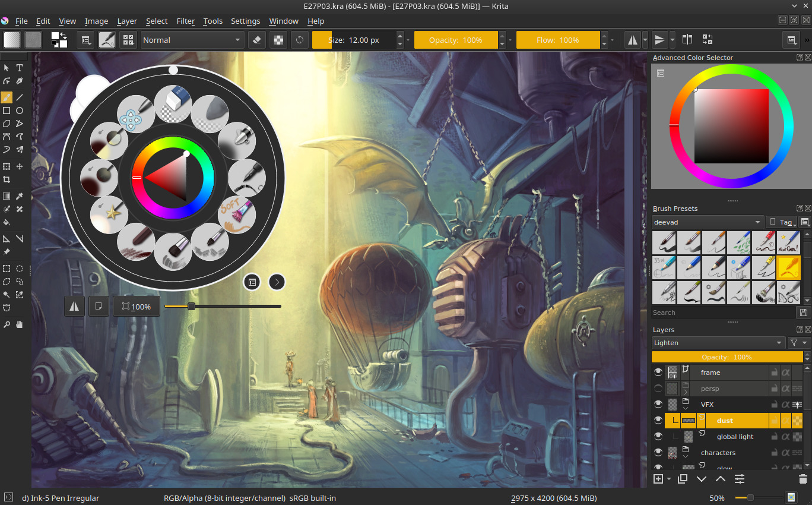Open fill patterns button in toolbar
The width and height of the screenshot is (812, 505).
[x=33, y=40]
